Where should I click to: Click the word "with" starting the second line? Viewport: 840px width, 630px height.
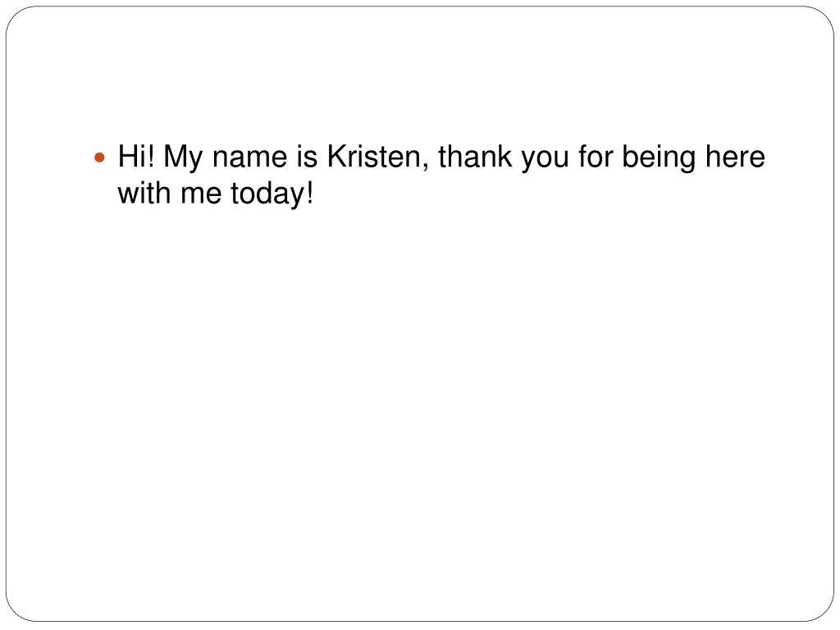point(144,193)
